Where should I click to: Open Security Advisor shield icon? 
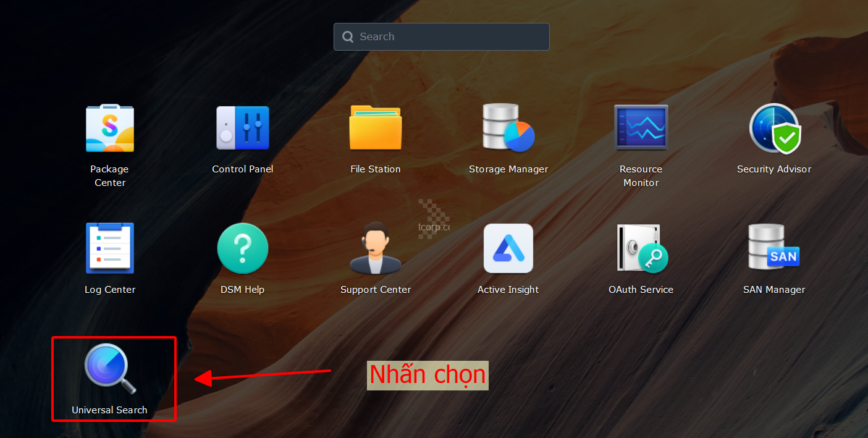[774, 128]
